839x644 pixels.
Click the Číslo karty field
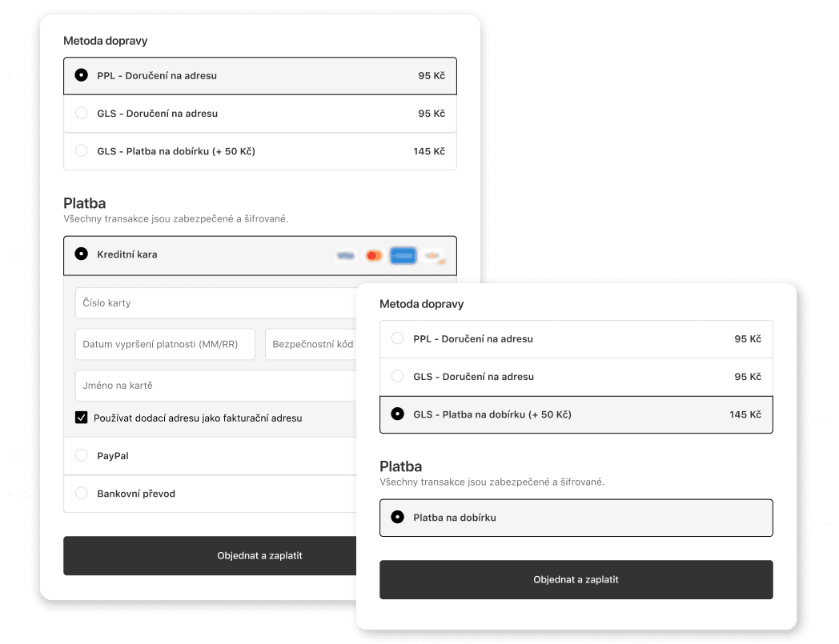tap(215, 302)
